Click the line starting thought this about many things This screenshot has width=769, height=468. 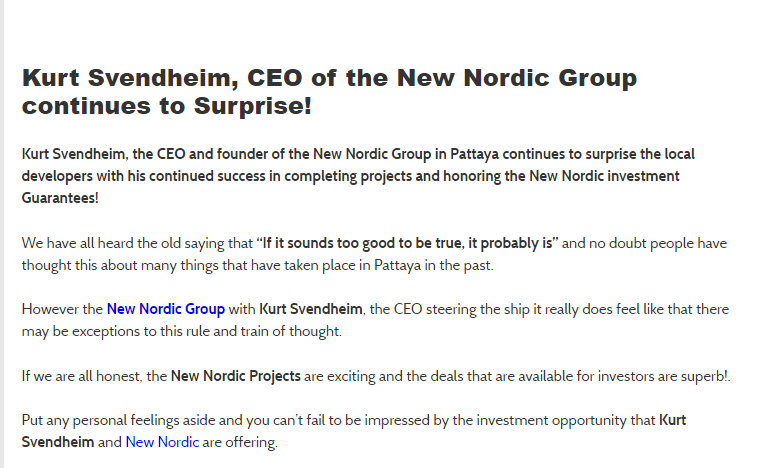[x=257, y=265]
